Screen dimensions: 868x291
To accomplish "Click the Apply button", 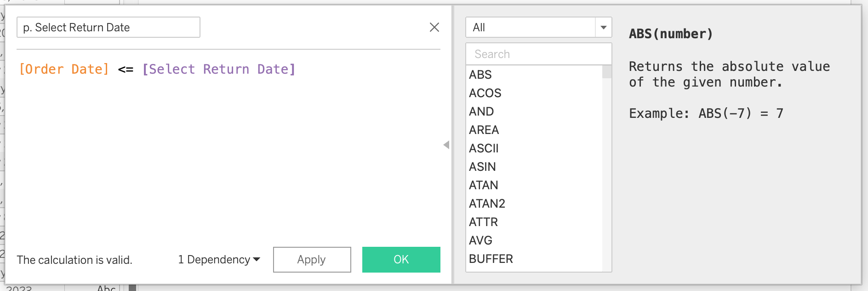I will coord(312,260).
